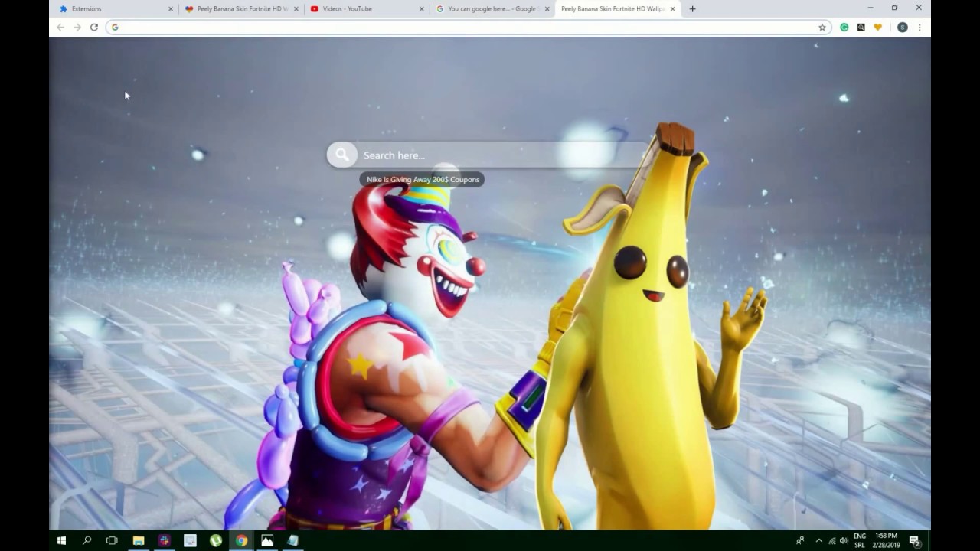Open the yellow heart extension icon

pos(878,27)
